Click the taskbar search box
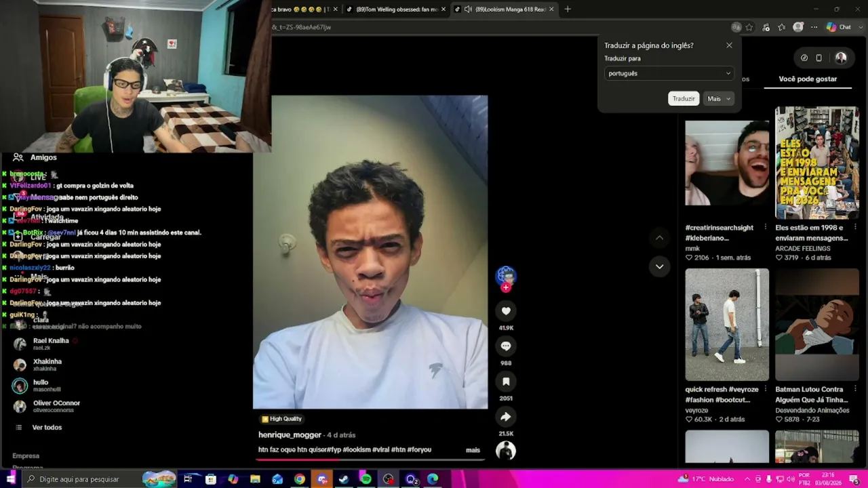Viewport: 868px width, 488px height. [x=100, y=479]
